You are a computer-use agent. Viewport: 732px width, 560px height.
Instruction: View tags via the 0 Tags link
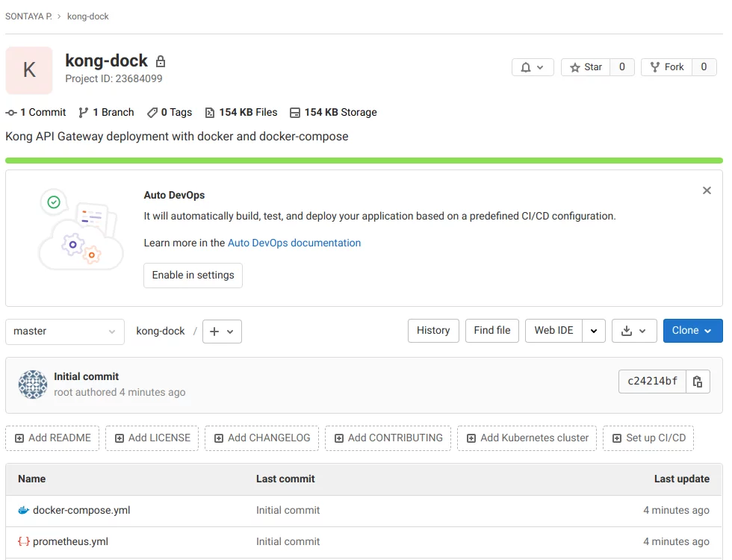(169, 112)
